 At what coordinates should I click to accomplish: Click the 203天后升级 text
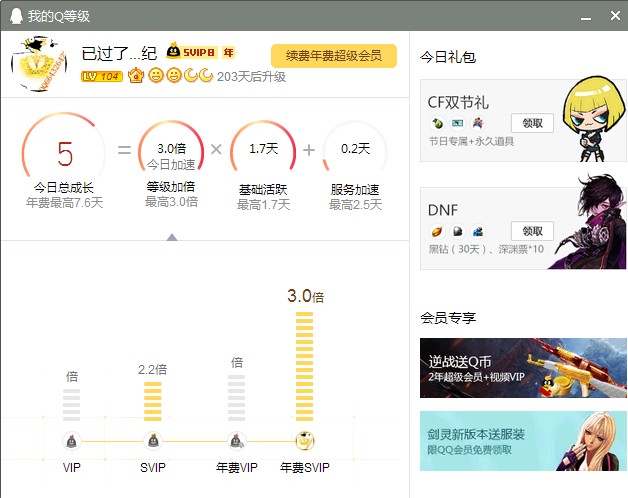tap(252, 77)
